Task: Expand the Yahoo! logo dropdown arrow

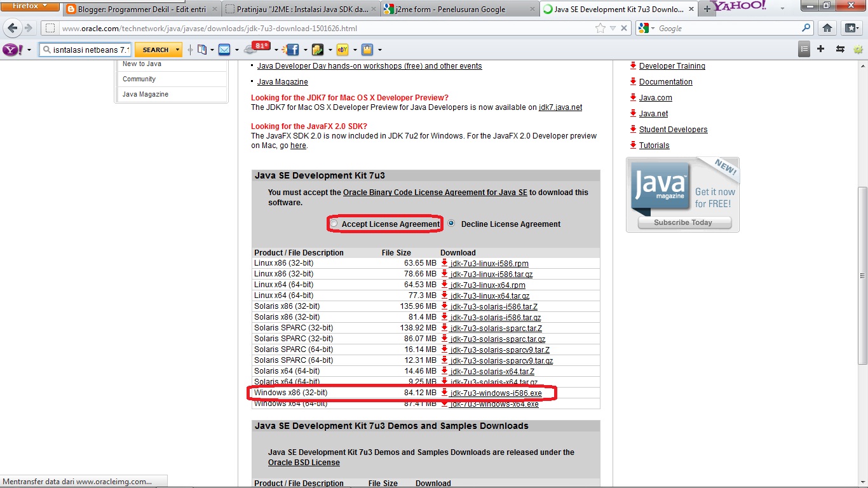Action: (29, 50)
